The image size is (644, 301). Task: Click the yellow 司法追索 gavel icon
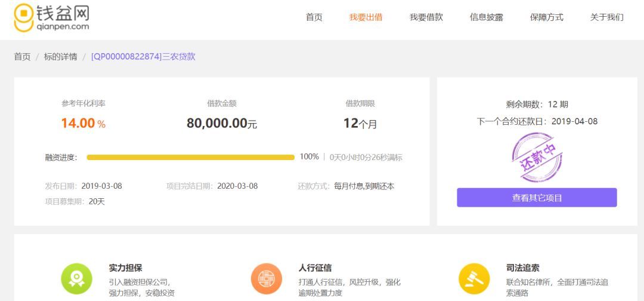point(474,278)
